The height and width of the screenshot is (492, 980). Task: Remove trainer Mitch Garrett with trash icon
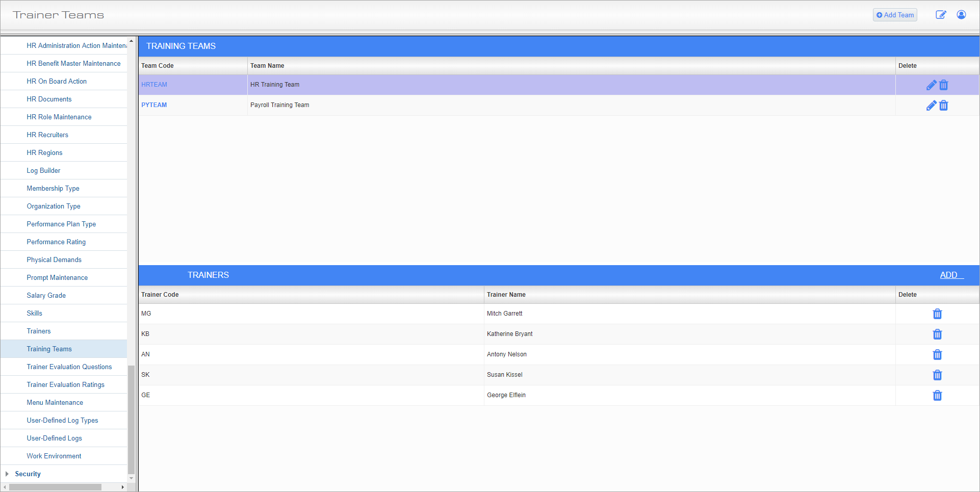(937, 314)
